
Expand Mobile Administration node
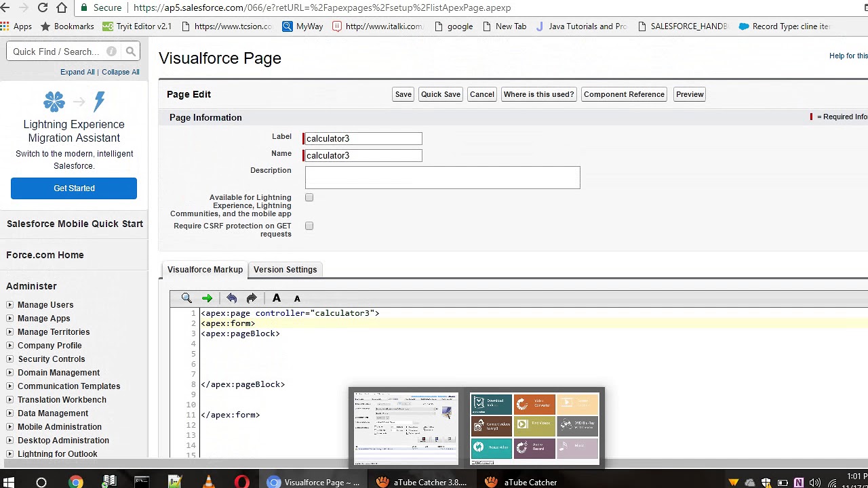tap(9, 427)
